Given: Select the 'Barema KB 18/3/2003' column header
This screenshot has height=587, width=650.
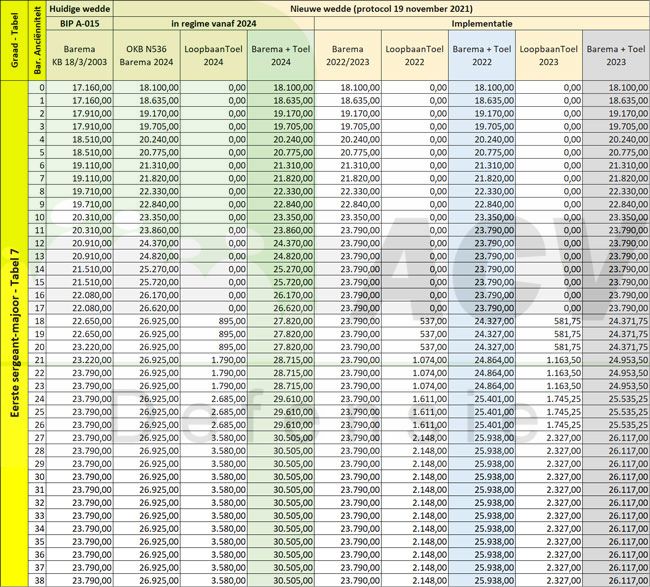Looking at the screenshot, I should [x=80, y=55].
